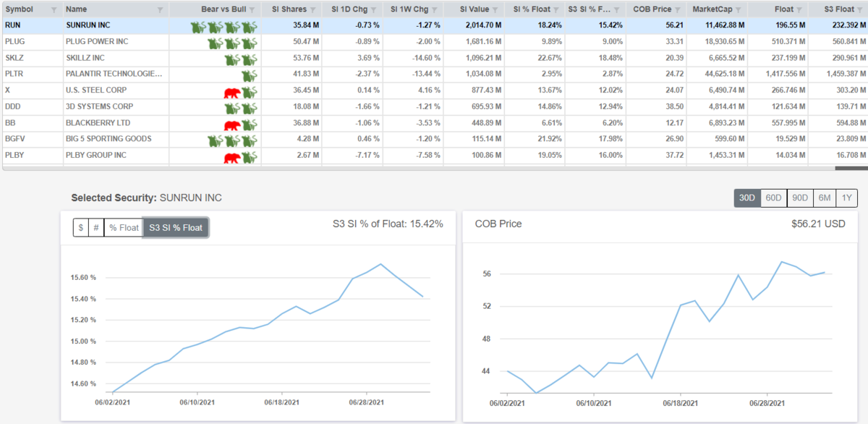Click the bull icons in PLUG POWER row
The image size is (868, 424).
pyautogui.click(x=233, y=42)
